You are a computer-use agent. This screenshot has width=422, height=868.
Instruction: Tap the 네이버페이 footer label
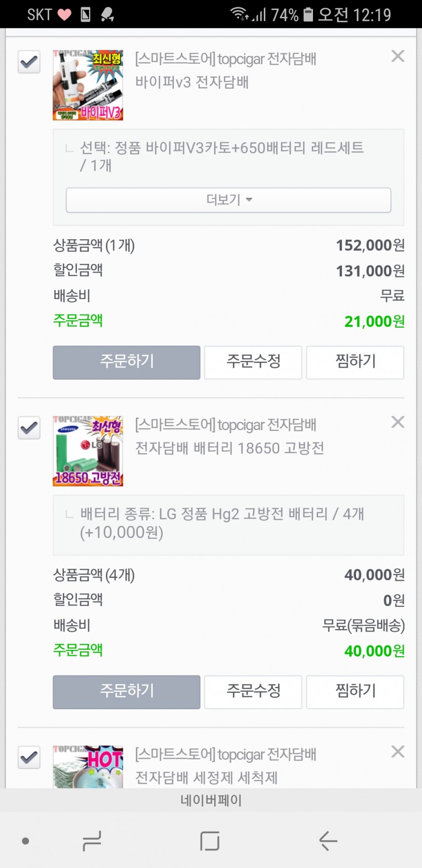(x=211, y=800)
